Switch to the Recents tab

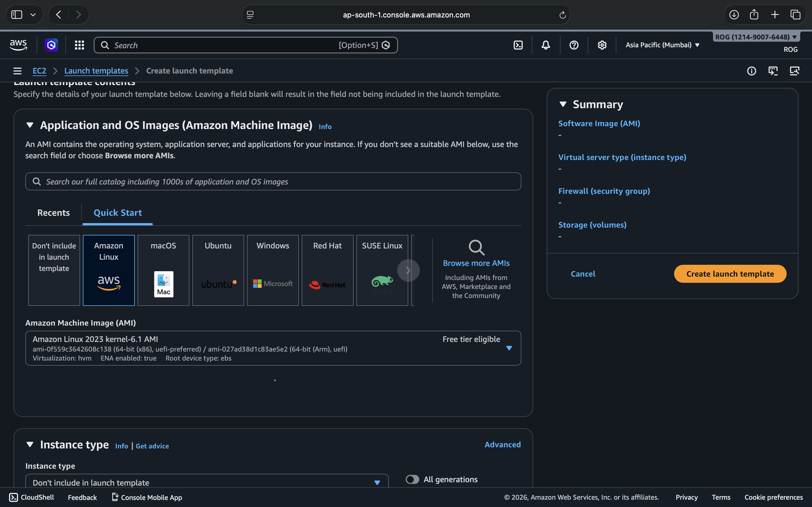pyautogui.click(x=53, y=213)
